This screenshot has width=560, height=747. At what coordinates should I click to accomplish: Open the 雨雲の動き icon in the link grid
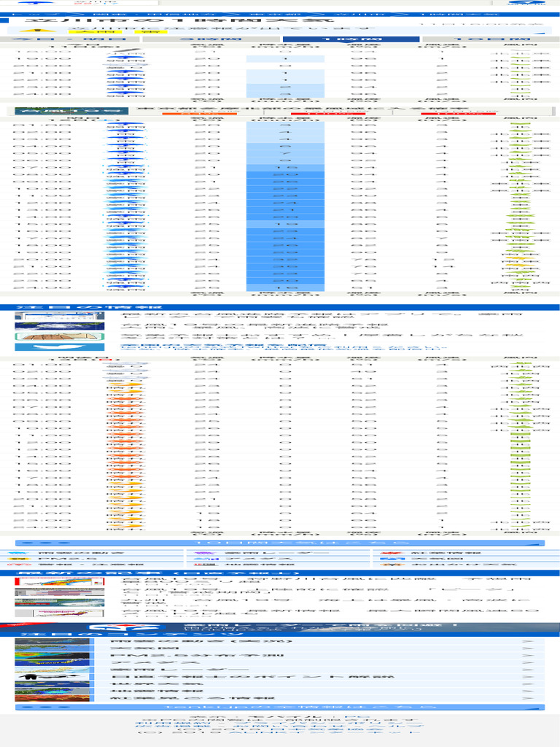18,553
